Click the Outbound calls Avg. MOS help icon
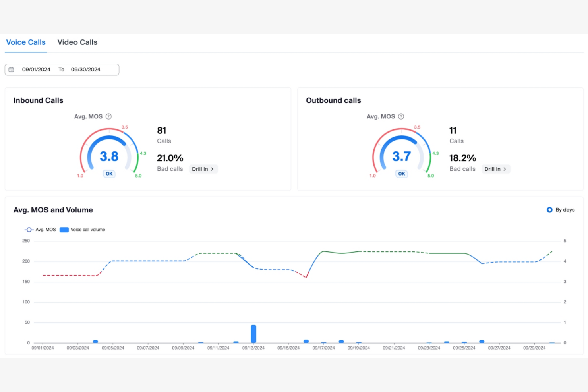 tap(401, 116)
